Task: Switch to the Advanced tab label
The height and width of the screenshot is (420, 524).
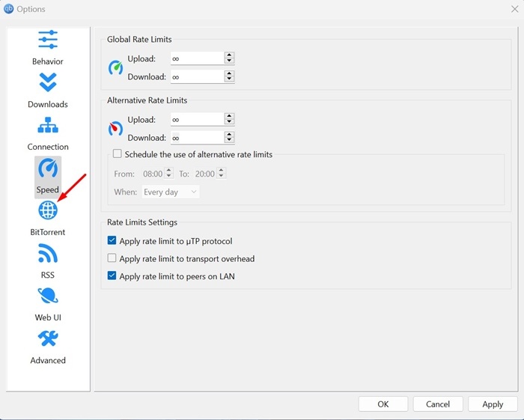Action: [x=48, y=360]
